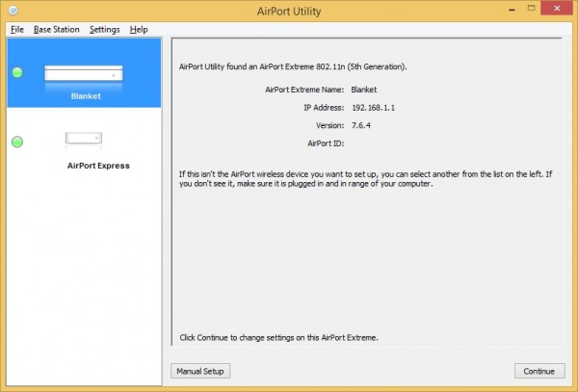Click the Manual Setup button
The image size is (578, 392).
(x=200, y=371)
